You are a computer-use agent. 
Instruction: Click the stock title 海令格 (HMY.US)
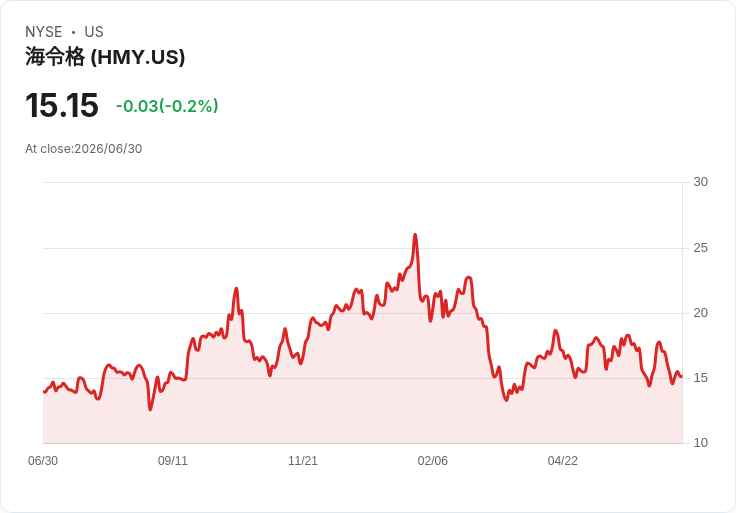pos(105,57)
